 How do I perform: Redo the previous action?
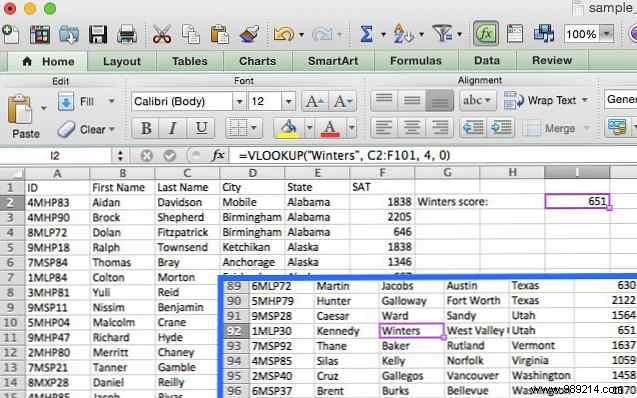(x=322, y=35)
